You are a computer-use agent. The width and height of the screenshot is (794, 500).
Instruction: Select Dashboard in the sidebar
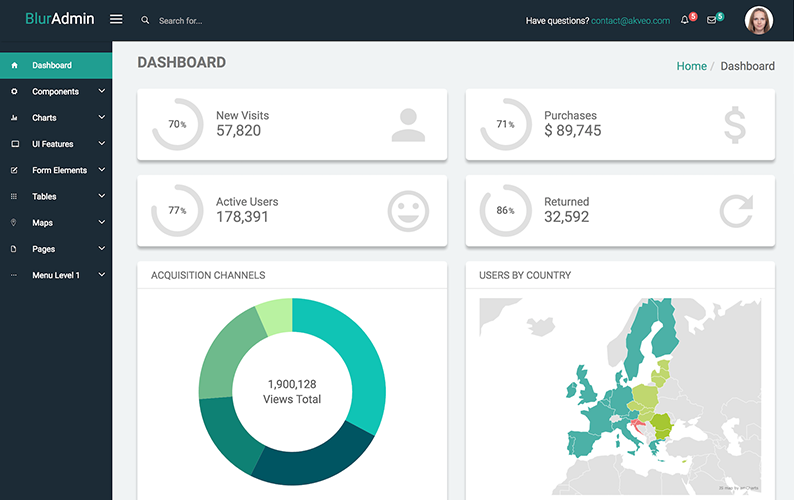pyautogui.click(x=52, y=66)
